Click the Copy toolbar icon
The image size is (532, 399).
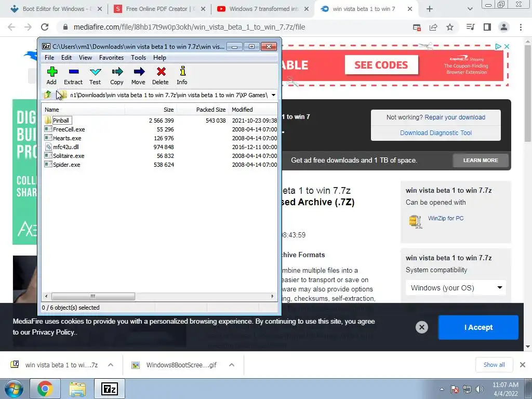(x=117, y=76)
